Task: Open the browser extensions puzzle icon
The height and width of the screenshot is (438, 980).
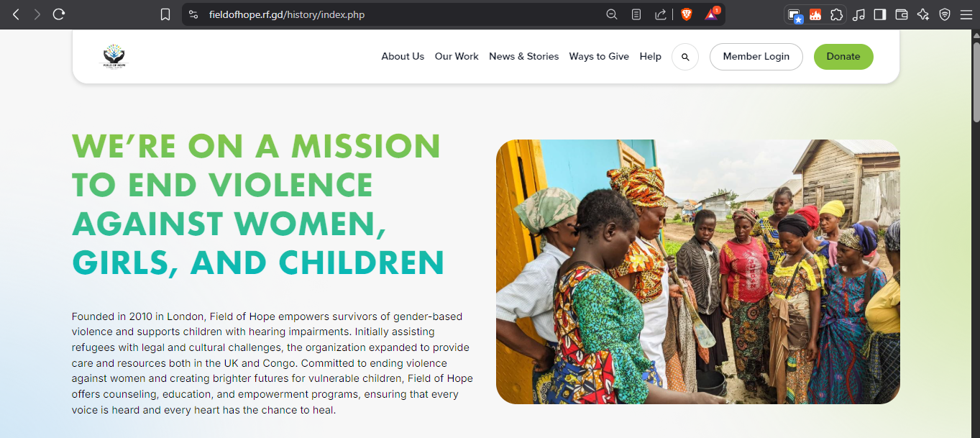Action: [x=836, y=14]
